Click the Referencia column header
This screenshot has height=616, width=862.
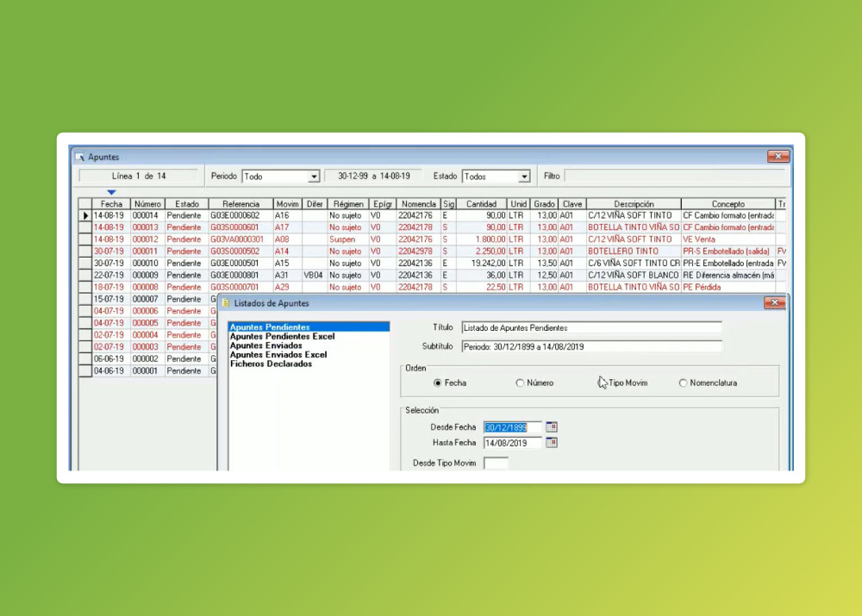(240, 204)
